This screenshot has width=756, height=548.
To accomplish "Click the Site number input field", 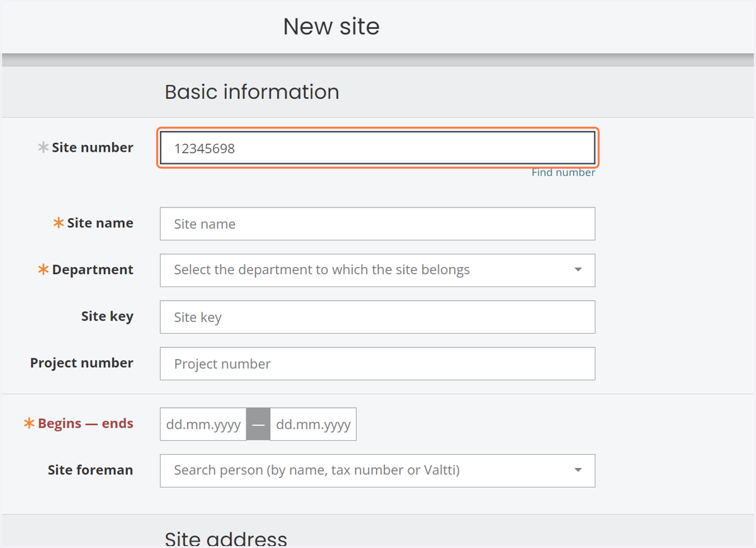I will [x=377, y=148].
